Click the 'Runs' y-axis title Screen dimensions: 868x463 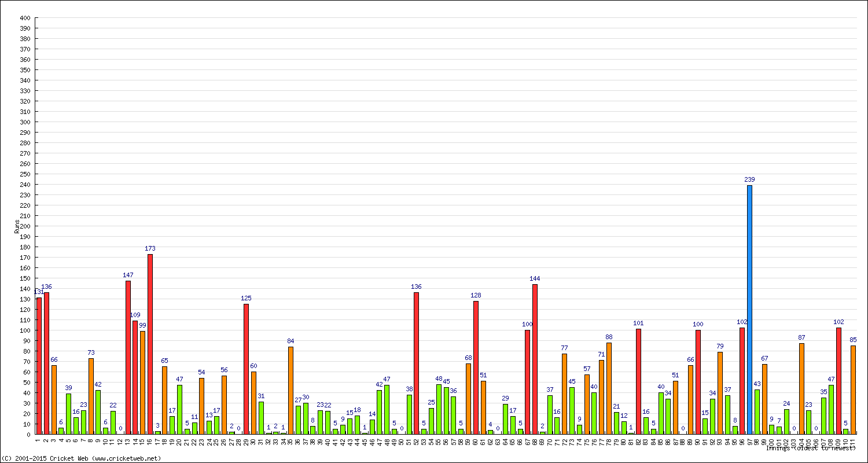[17, 226]
